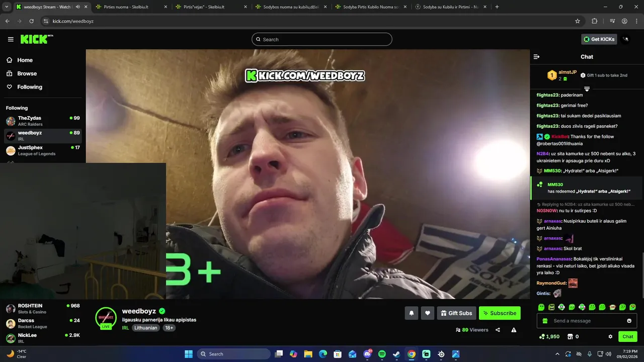The width and height of the screenshot is (644, 362).
Task: Switch to Pirtis "vejas" tab
Action: click(211, 7)
